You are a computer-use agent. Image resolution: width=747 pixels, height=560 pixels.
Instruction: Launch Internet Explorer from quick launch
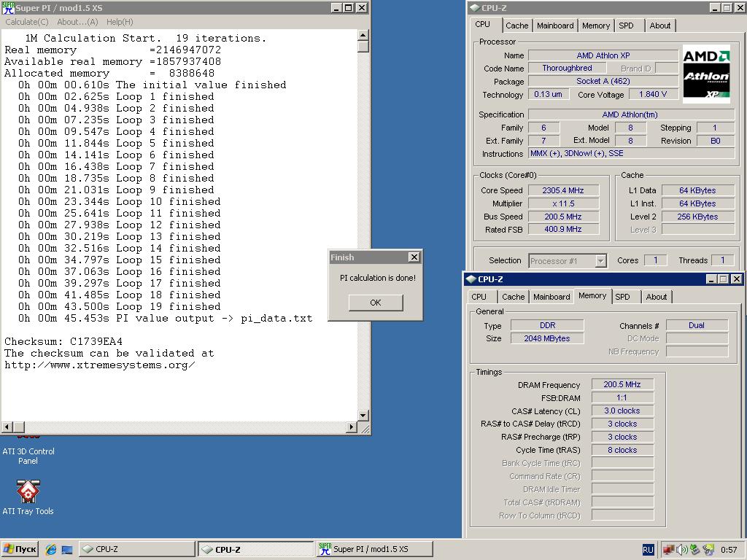[51, 549]
